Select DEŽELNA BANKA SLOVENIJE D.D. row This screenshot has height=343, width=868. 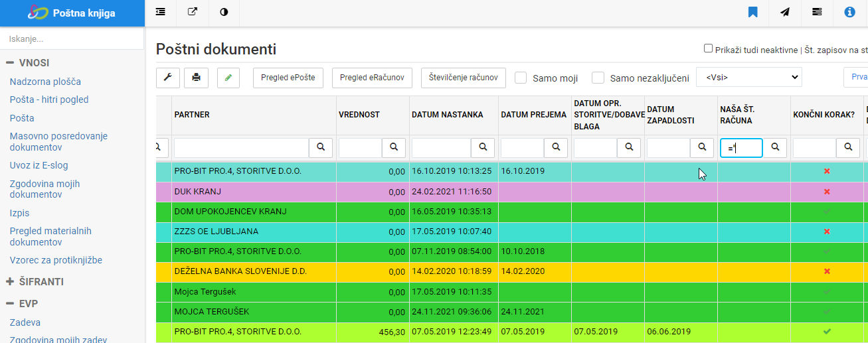512,271
